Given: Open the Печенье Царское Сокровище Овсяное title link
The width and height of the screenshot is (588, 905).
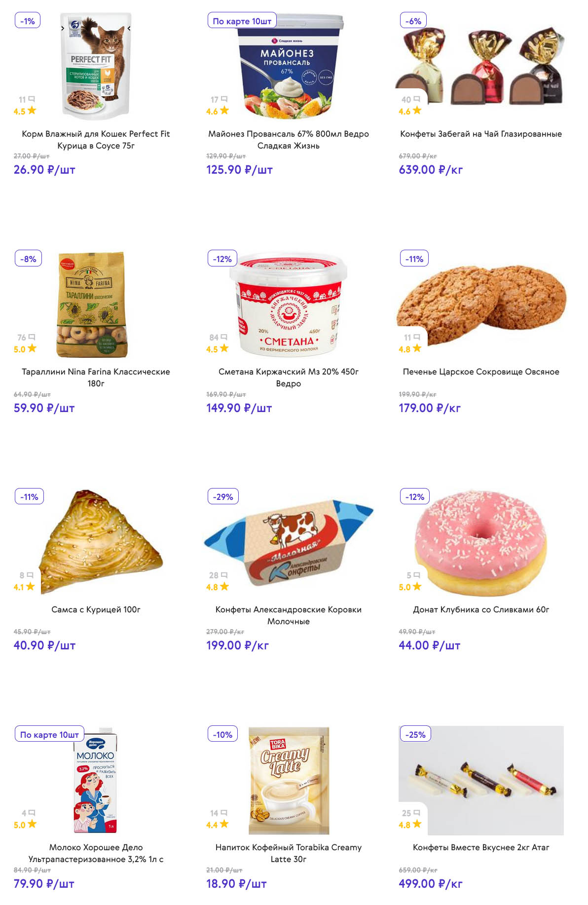Looking at the screenshot, I should [x=481, y=372].
